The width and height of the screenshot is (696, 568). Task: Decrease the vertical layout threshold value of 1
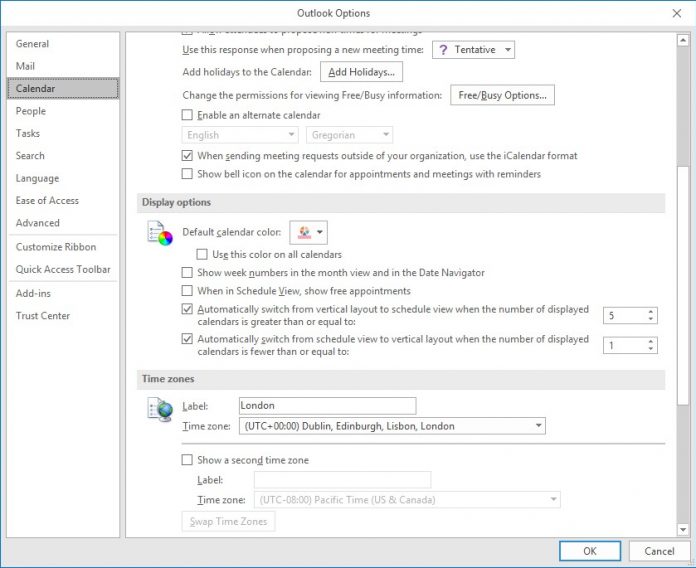(651, 349)
